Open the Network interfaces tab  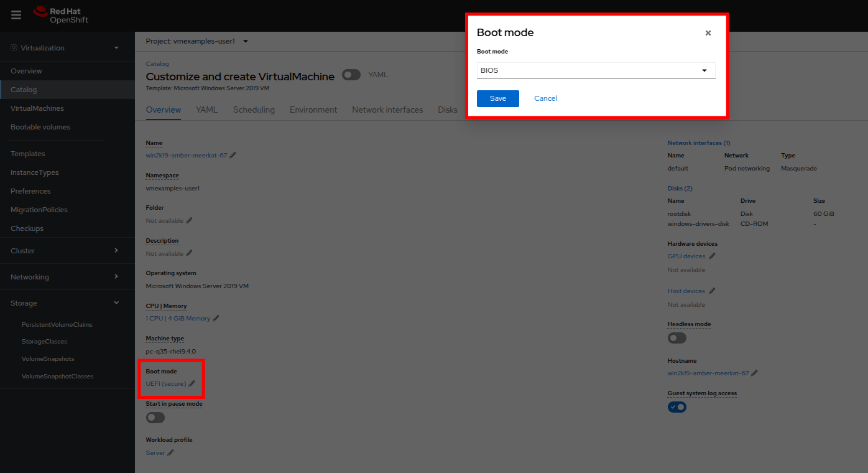pos(387,110)
